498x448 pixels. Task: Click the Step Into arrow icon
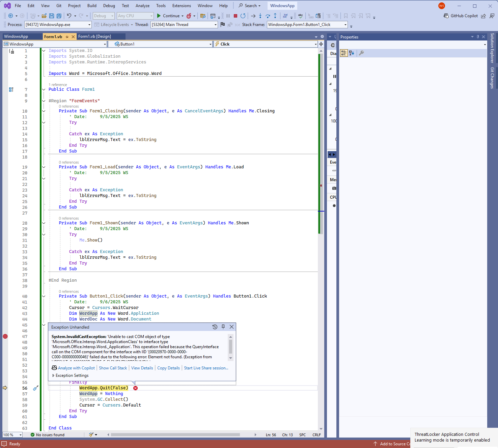[x=260, y=16]
